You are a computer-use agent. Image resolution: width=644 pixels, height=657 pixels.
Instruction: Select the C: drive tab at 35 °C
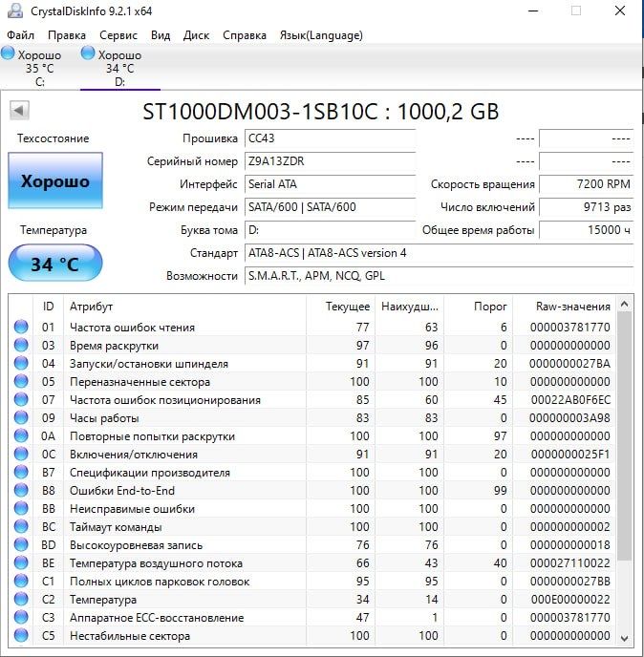(x=39, y=68)
